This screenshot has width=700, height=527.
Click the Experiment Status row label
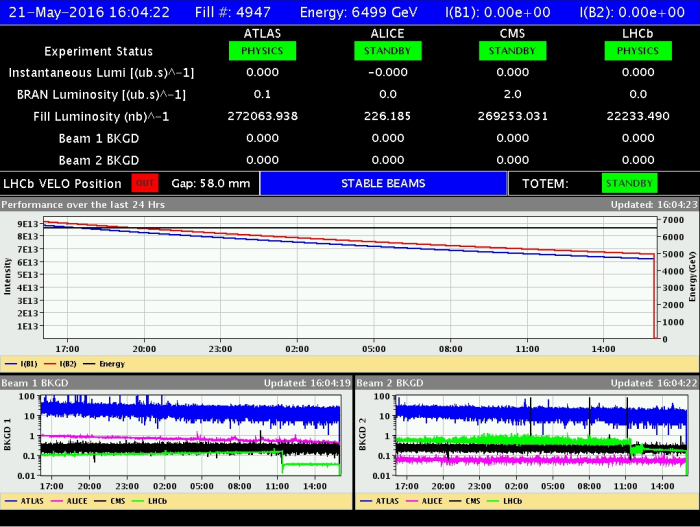99,51
